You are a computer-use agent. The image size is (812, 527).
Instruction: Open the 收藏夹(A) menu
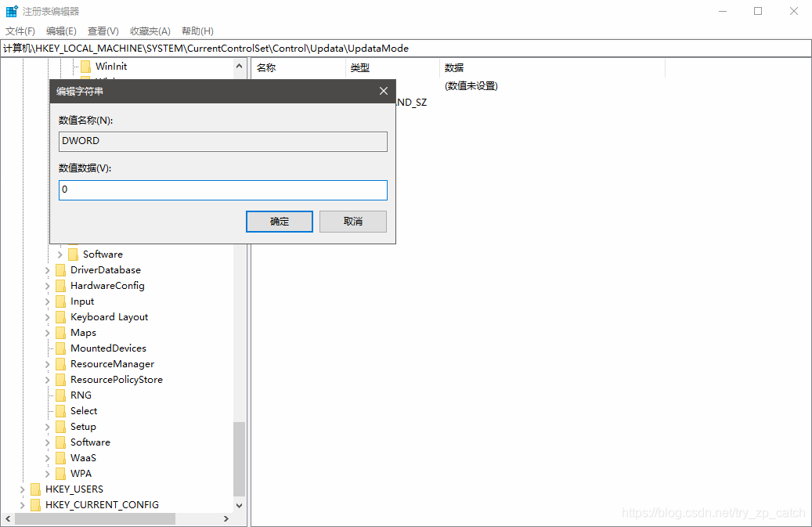click(x=150, y=31)
